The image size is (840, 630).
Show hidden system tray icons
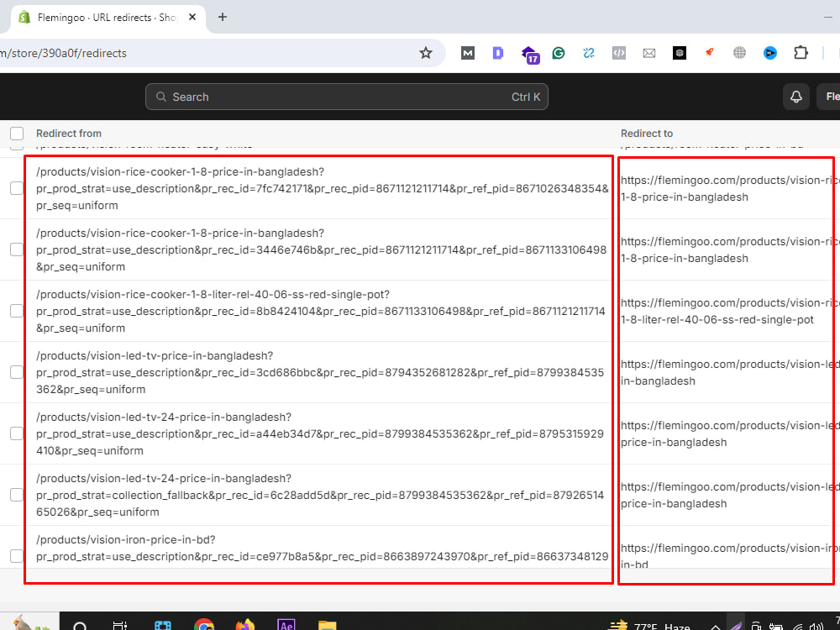pyautogui.click(x=715, y=626)
